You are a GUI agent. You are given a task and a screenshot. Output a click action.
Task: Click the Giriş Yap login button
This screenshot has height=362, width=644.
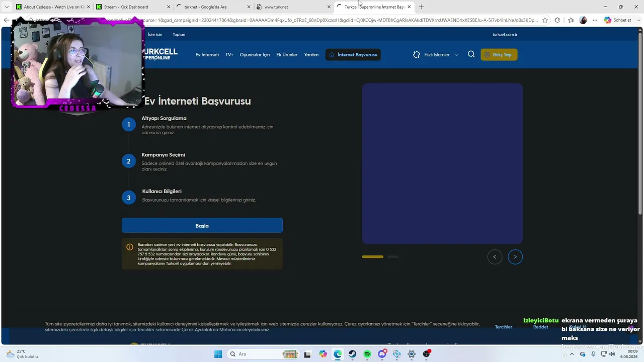[499, 55]
